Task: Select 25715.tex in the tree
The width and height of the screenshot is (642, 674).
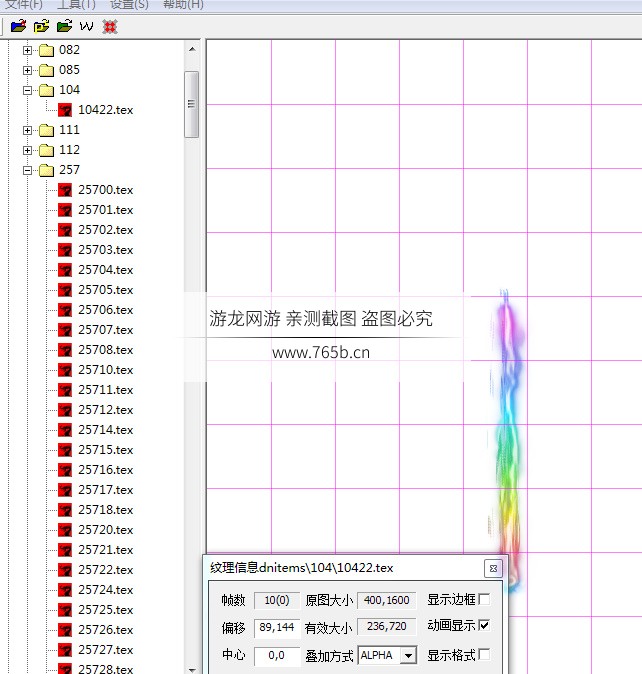Action: (106, 450)
